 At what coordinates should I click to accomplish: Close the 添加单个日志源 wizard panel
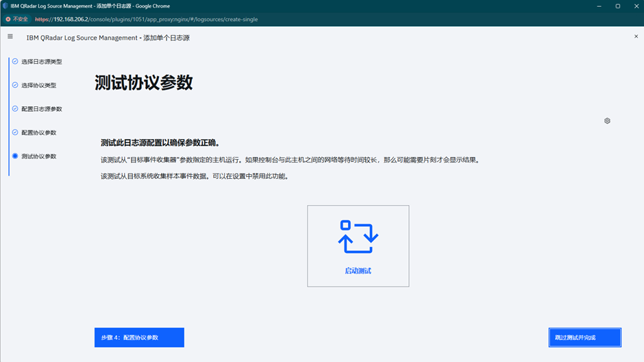636,37
